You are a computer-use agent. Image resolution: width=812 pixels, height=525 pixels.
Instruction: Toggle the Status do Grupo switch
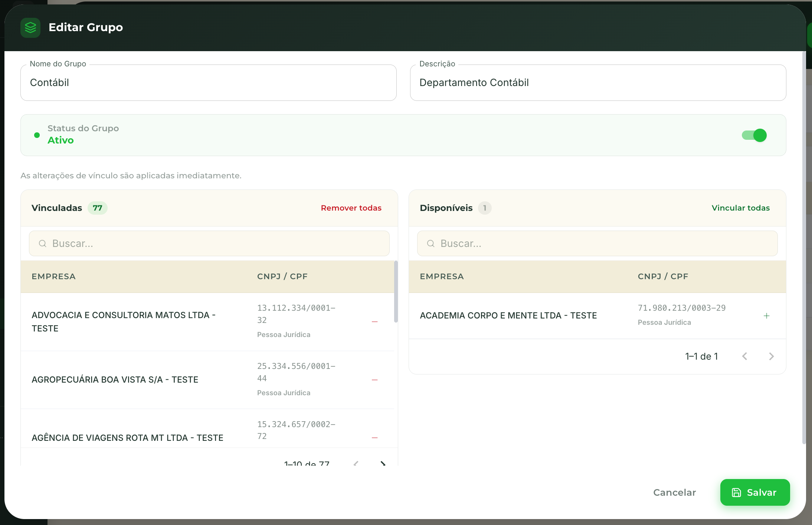[754, 135]
